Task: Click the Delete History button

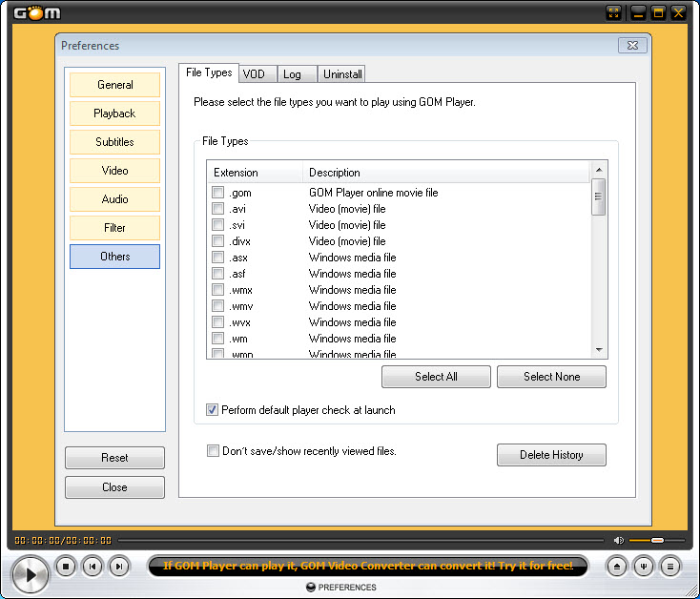Action: point(551,455)
